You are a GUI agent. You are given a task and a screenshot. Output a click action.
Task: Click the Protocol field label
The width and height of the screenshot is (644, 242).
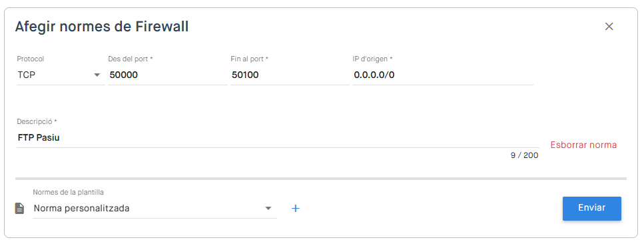coord(31,59)
